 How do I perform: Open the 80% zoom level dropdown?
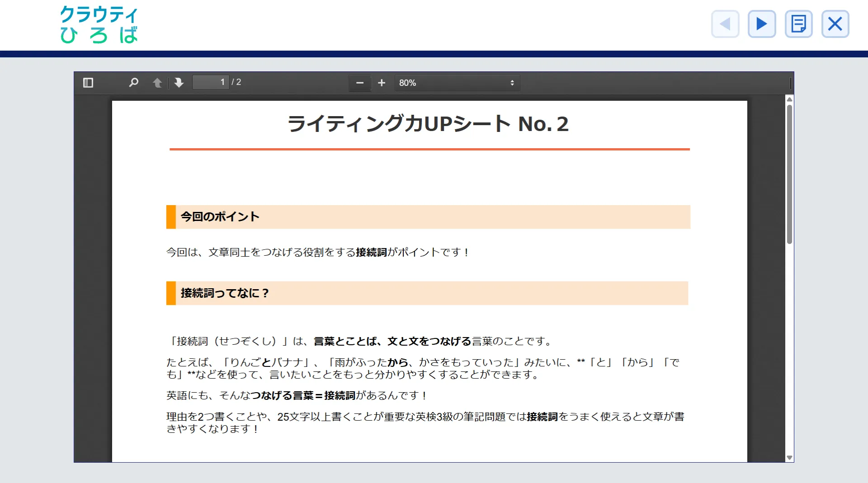(x=457, y=83)
